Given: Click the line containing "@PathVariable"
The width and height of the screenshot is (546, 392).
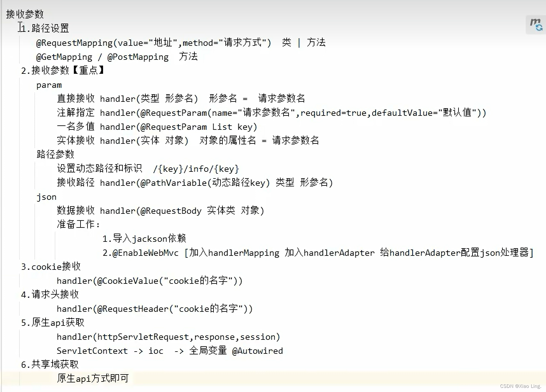Looking at the screenshot, I should (x=195, y=183).
